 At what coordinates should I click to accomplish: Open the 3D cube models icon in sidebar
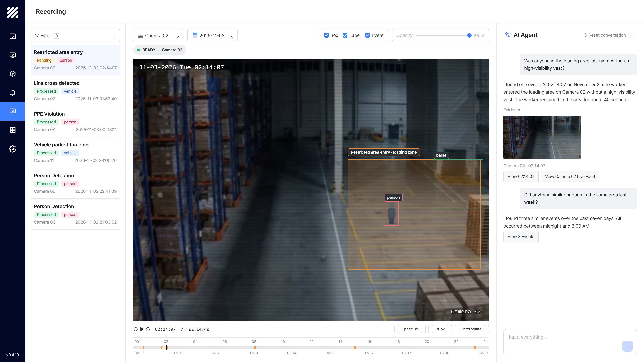(x=13, y=74)
